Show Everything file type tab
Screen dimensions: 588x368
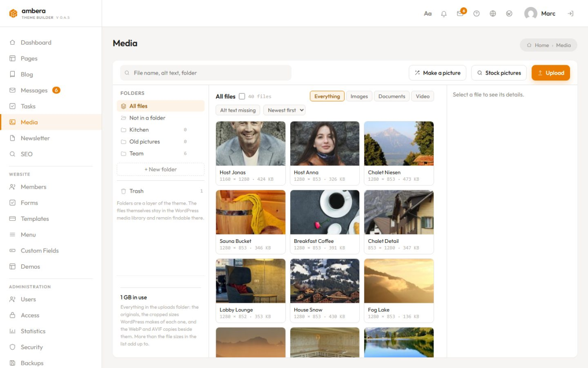327,97
